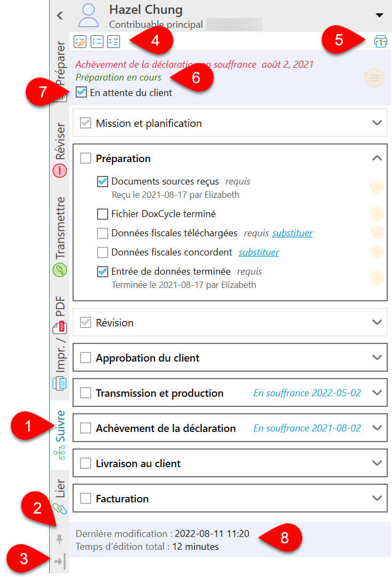Click the En souffrance 2022-05-02 date

click(x=307, y=393)
